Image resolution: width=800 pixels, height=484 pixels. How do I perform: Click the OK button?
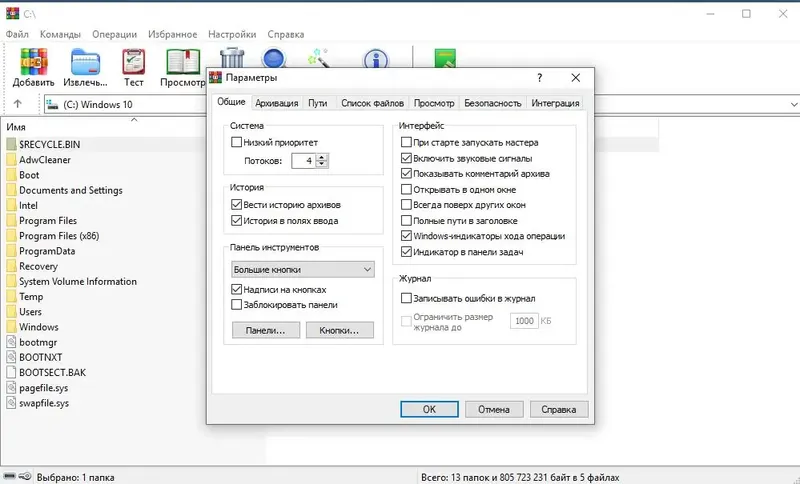point(429,409)
